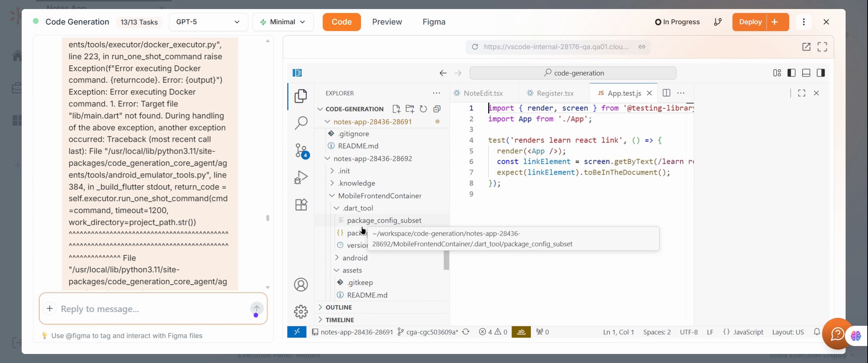Open explorer Views and More Actions ellipsis
This screenshot has height=363, width=868.
[x=437, y=93]
